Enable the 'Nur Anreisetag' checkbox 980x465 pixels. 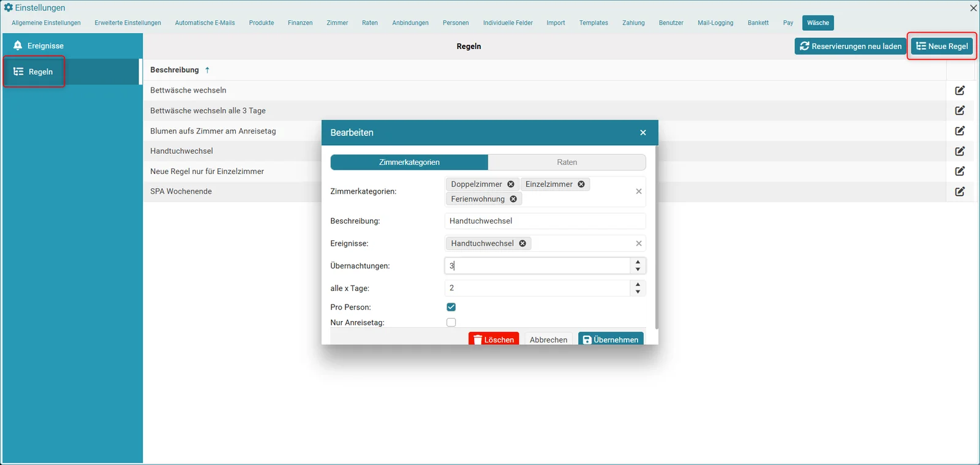point(451,322)
